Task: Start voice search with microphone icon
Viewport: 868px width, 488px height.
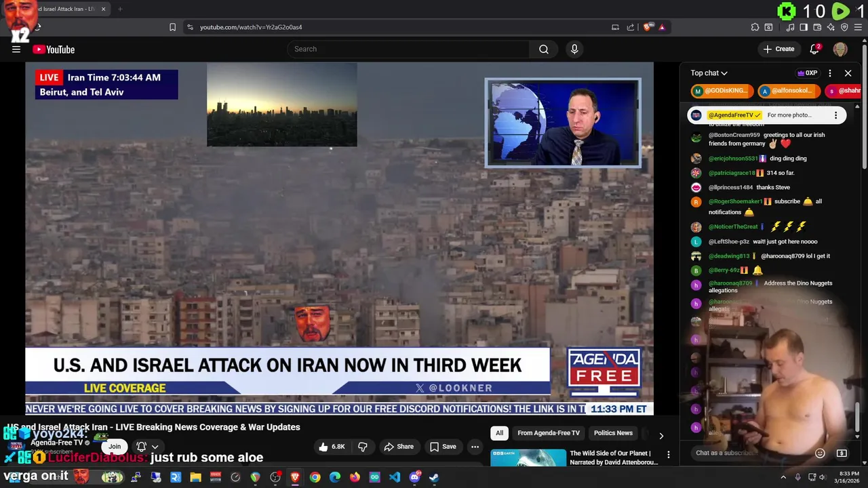Action: (574, 49)
